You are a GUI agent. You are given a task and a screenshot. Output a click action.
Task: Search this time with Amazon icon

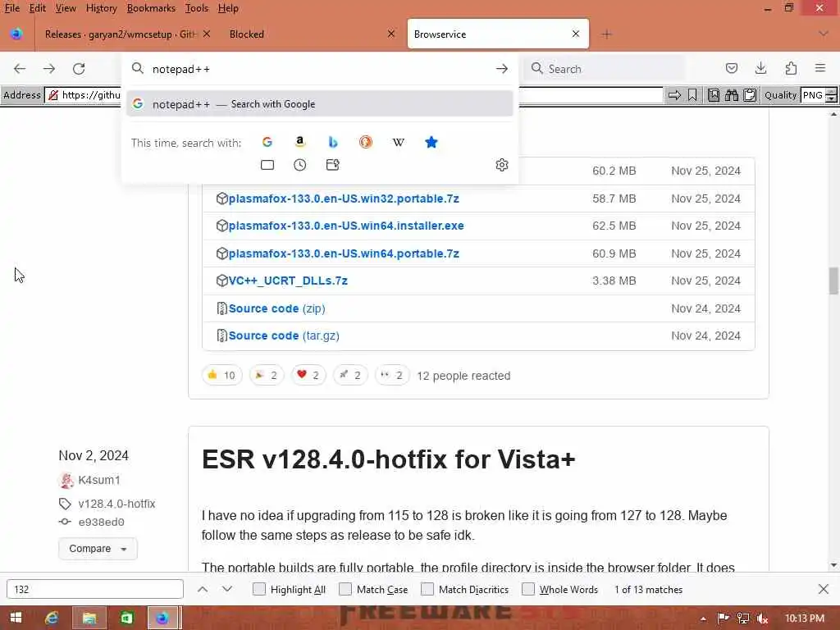[x=300, y=142]
